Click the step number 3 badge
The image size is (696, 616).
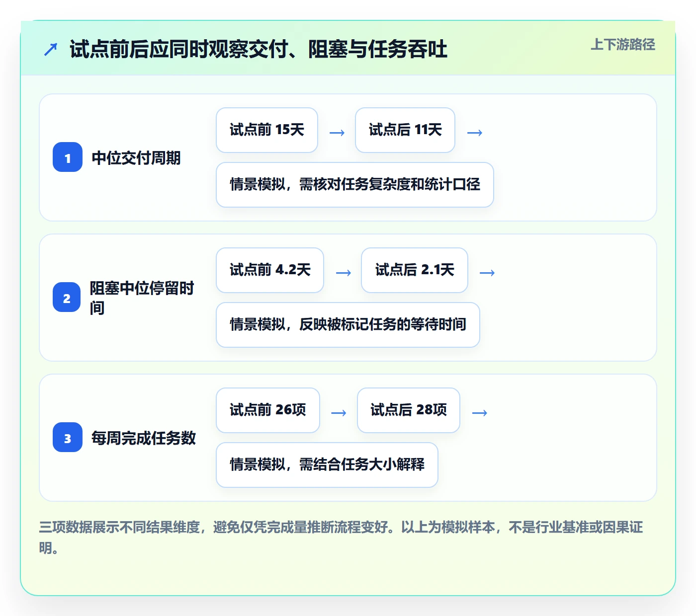pyautogui.click(x=68, y=438)
